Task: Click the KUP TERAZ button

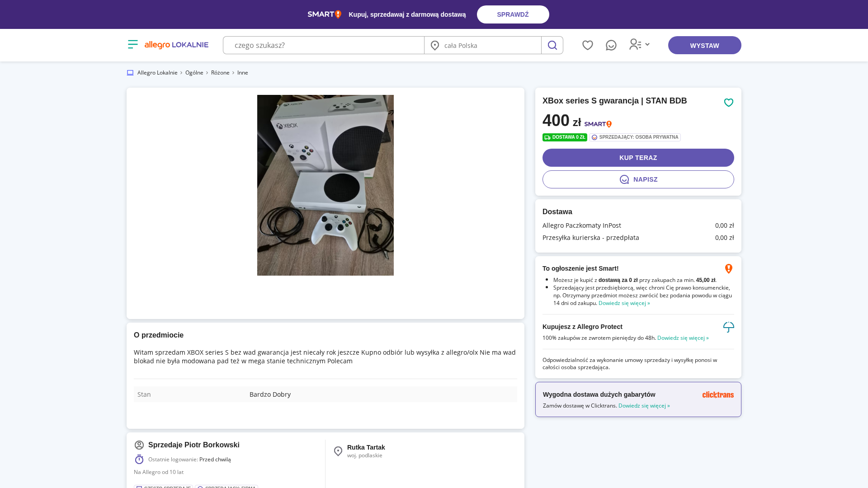Action: pos(638,158)
